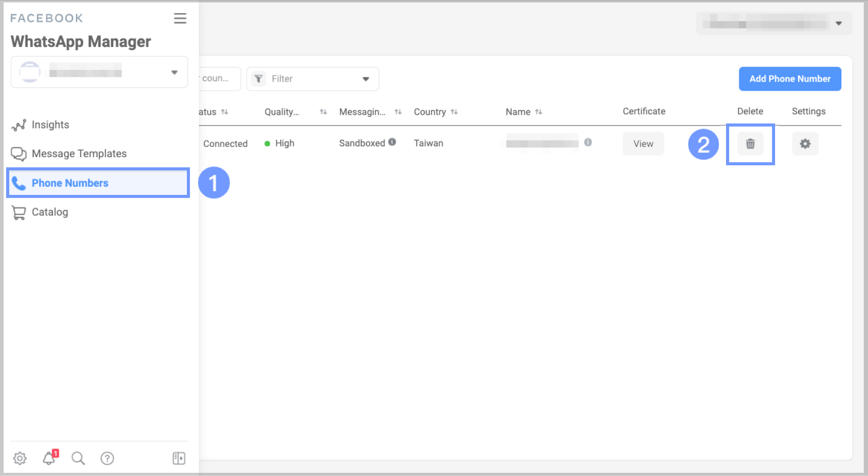Open sidebar settings gear at bottom

coord(20,458)
